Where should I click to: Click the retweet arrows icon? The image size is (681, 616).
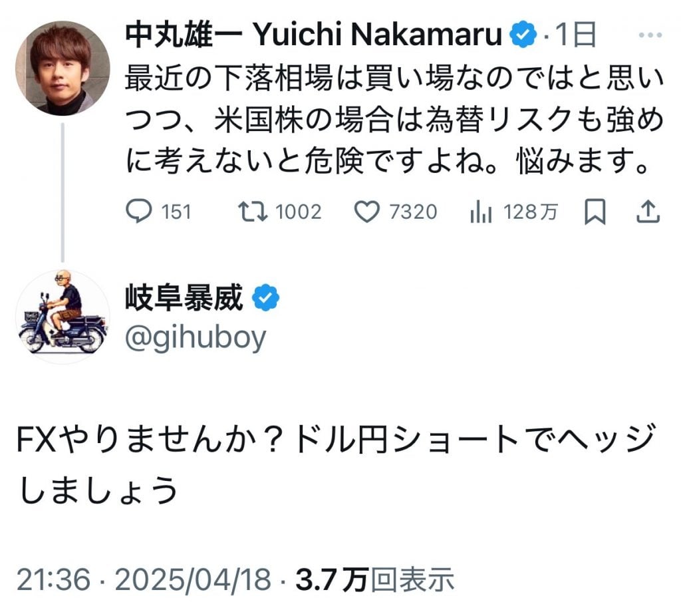click(x=253, y=212)
